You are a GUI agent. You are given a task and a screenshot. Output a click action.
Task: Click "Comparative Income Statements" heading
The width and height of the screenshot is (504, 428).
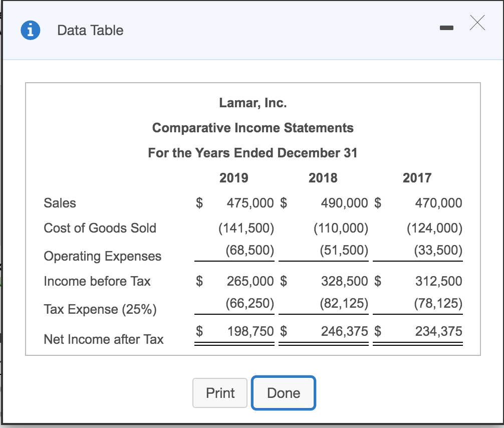point(253,128)
